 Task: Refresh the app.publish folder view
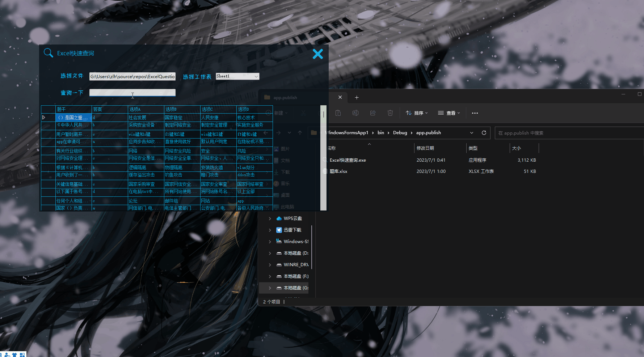[x=484, y=133]
